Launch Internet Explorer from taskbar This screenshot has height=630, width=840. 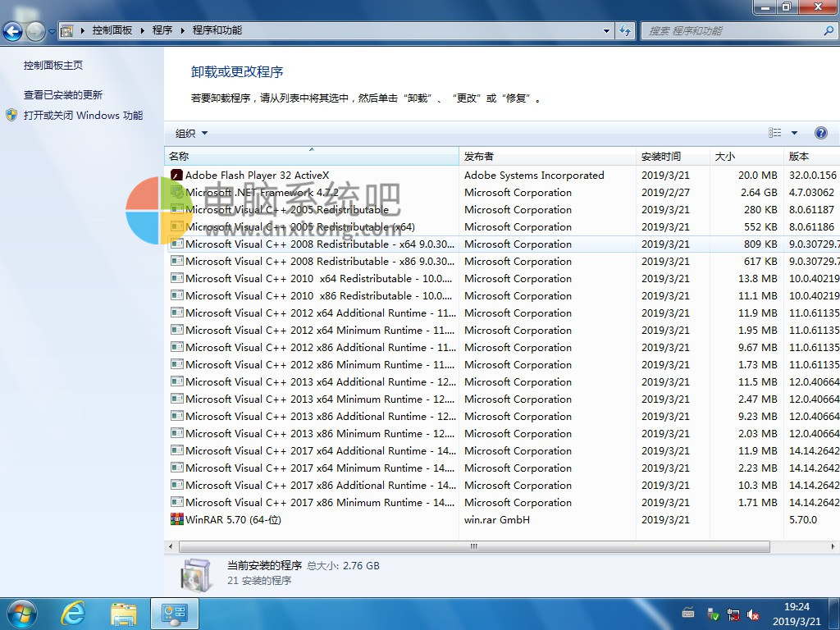pos(73,614)
